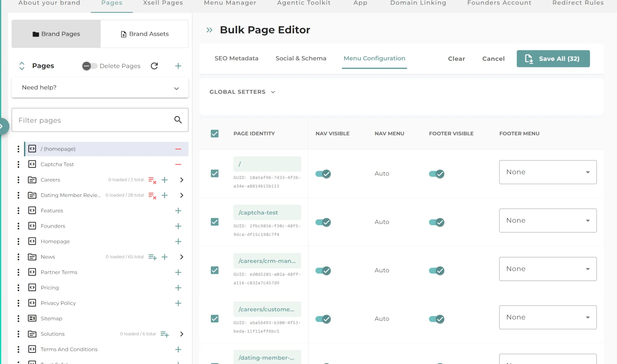Screen dimensions: 617x364
Task: Open Footer Menu dropdown for /careers/crm-man...
Action: click(548, 269)
